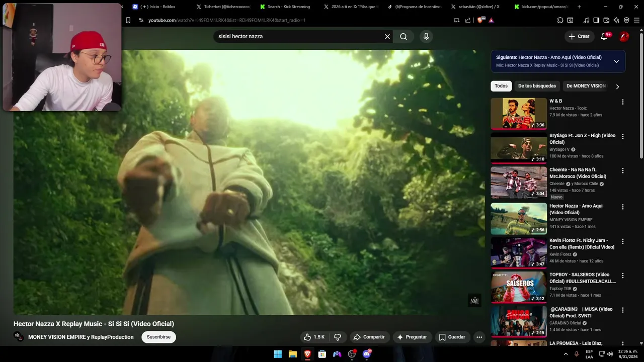The height and width of the screenshot is (362, 644).
Task: Open a new browser tab
Action: pyautogui.click(x=579, y=7)
